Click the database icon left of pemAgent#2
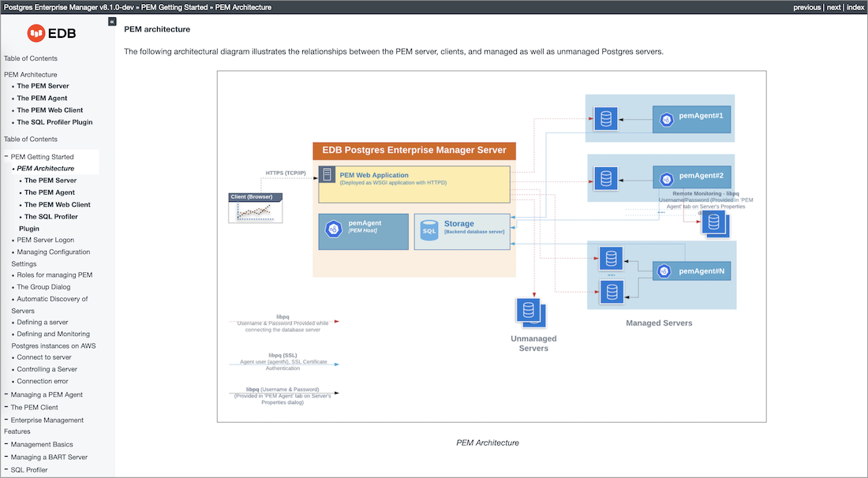The width and height of the screenshot is (868, 478). coord(605,179)
